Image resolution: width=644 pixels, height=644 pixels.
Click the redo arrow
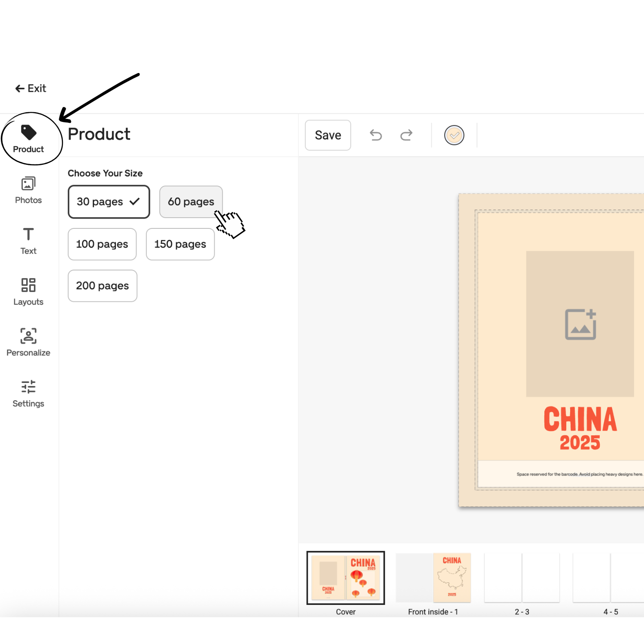[x=406, y=135]
